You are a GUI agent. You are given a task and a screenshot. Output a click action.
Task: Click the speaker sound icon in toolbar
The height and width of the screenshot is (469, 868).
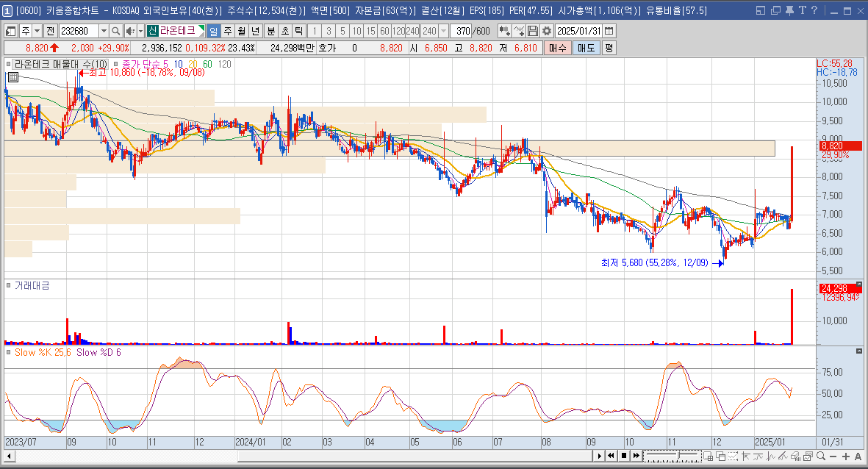pyautogui.click(x=130, y=31)
